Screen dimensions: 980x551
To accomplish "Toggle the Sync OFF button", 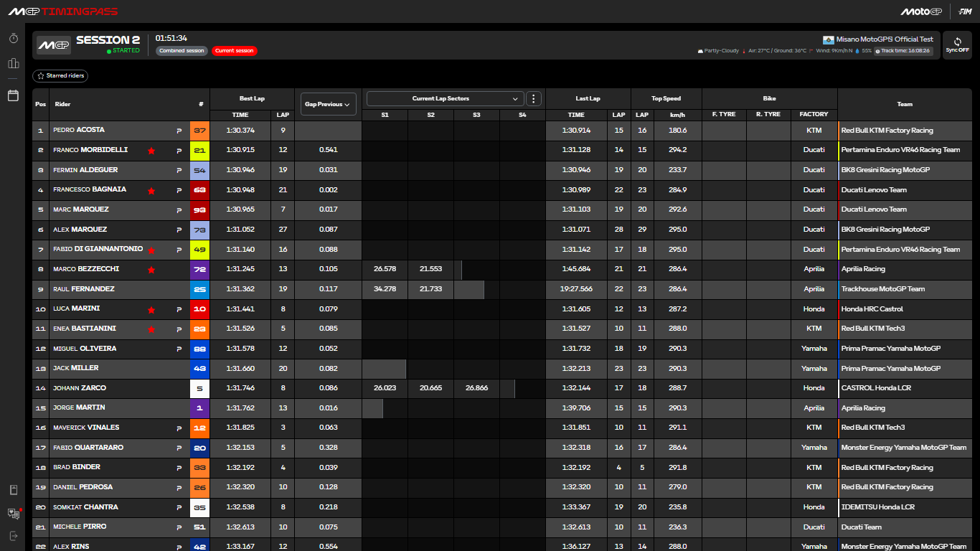I will click(957, 45).
